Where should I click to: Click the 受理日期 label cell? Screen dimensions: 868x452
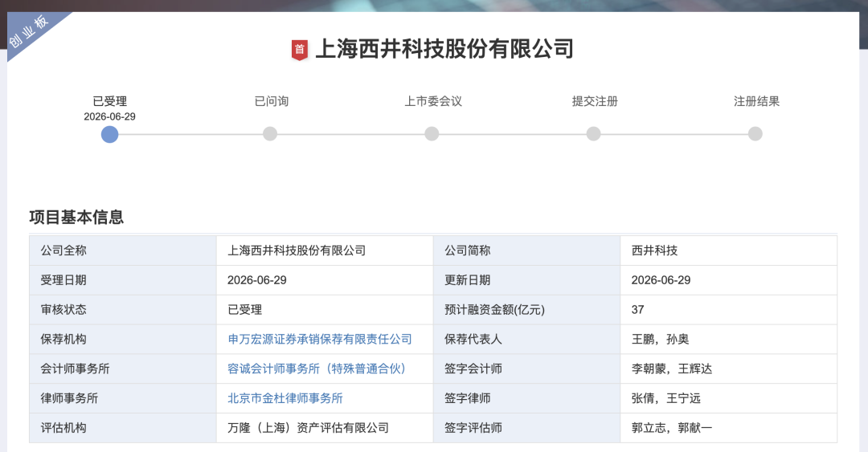(123, 280)
